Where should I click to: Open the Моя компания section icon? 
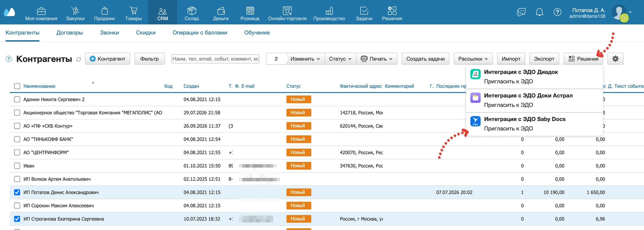pos(41,11)
